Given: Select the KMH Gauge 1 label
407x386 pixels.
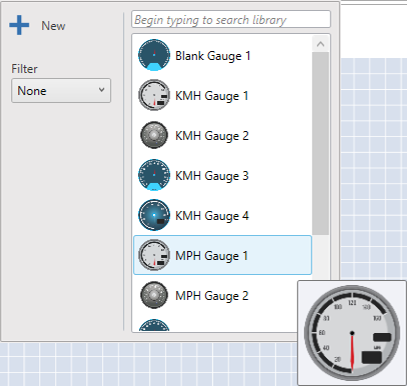Looking at the screenshot, I should point(212,96).
